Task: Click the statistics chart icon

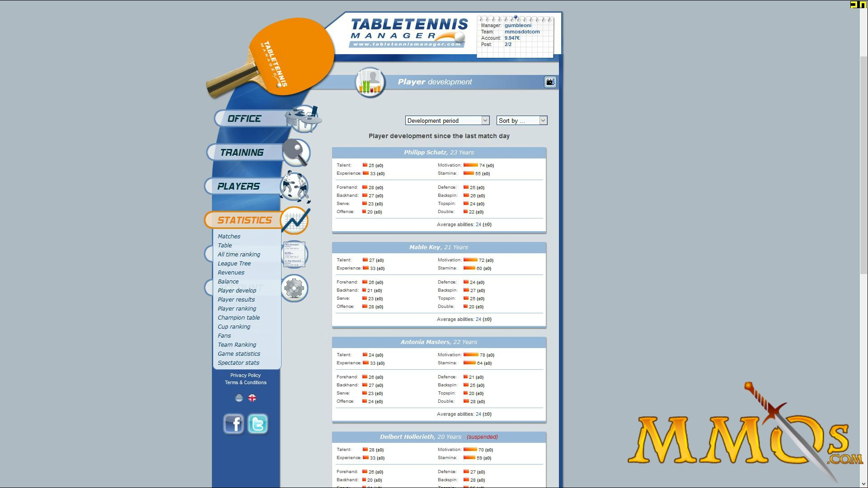Action: tap(295, 220)
